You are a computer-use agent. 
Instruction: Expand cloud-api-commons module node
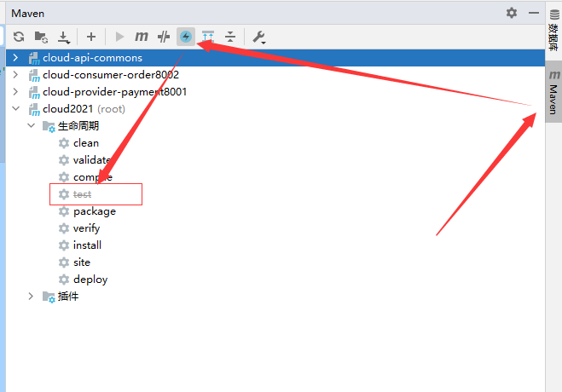tap(15, 58)
